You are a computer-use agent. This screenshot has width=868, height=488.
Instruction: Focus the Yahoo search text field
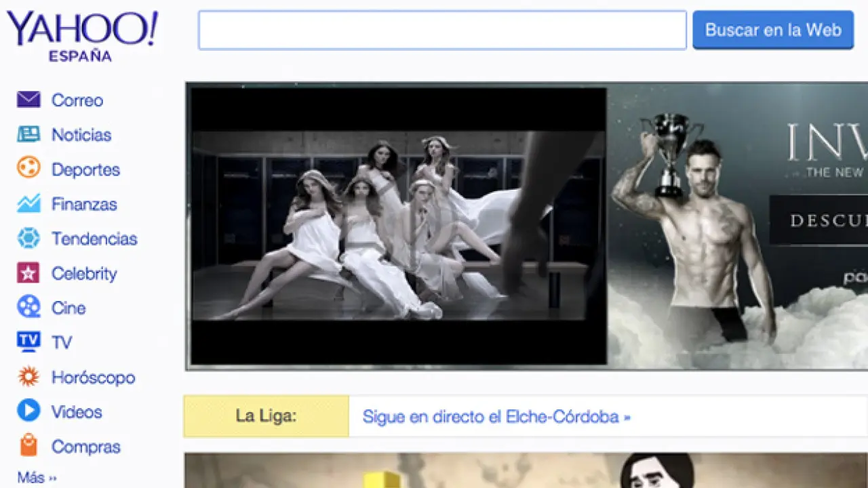[442, 30]
